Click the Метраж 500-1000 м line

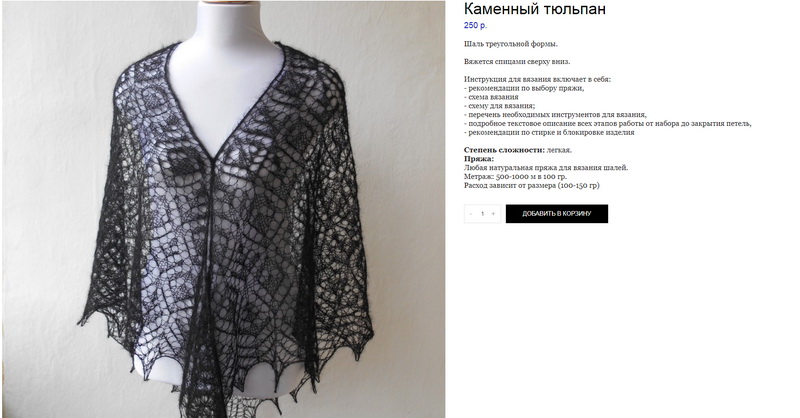click(x=515, y=177)
